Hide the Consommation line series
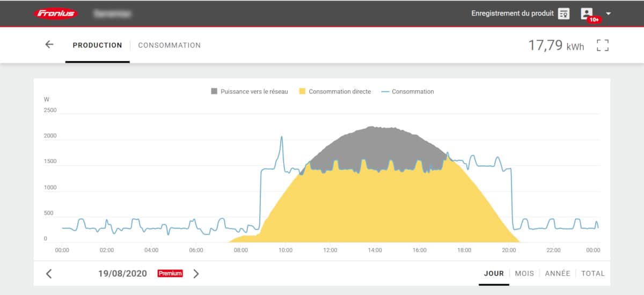Screen dimensions: 644x295 tap(407, 92)
